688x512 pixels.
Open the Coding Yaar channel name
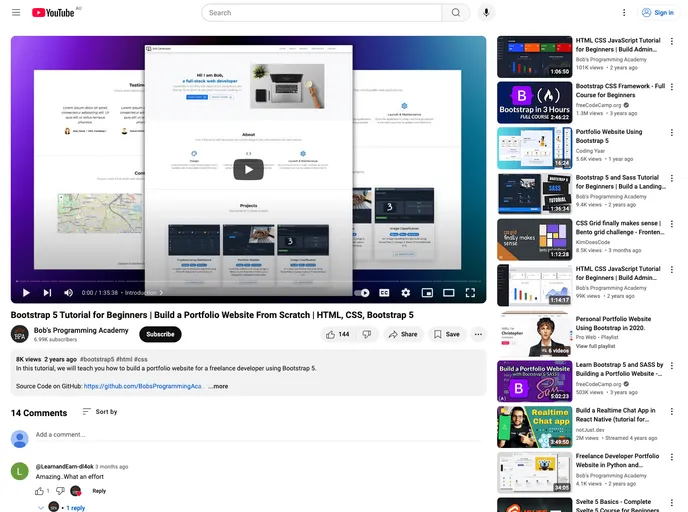pyautogui.click(x=591, y=150)
